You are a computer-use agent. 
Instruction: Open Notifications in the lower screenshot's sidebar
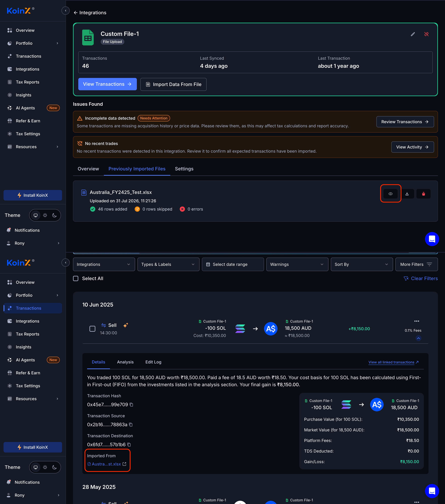(33, 482)
